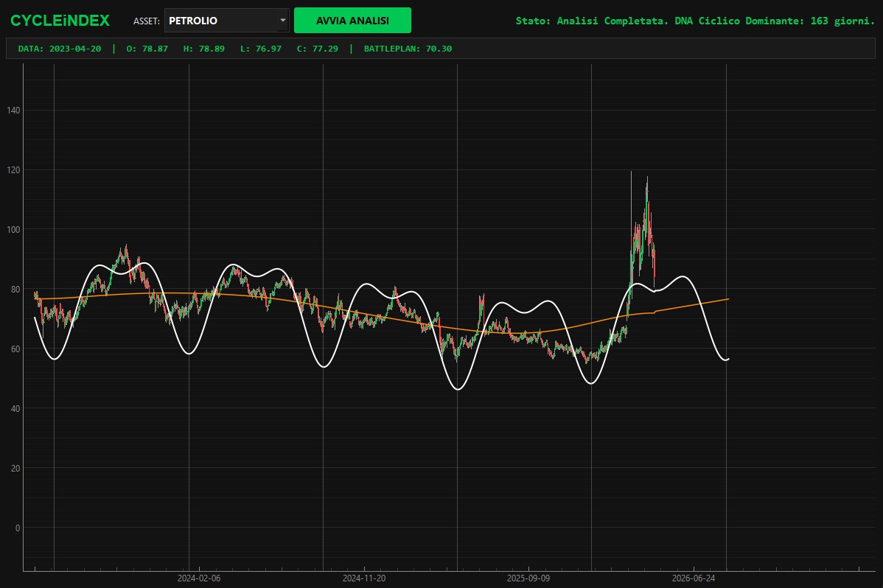Click the status message text
This screenshot has height=588, width=883.
point(695,21)
